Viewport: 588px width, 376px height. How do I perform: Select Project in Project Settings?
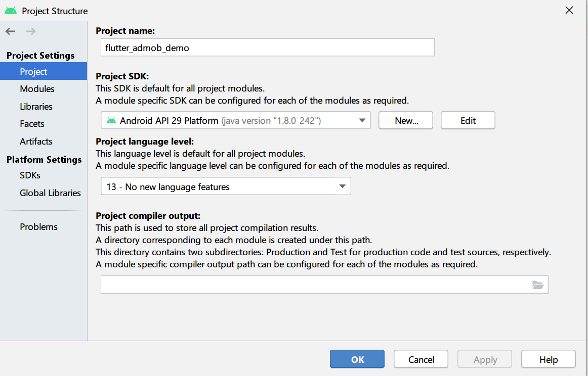(x=33, y=72)
